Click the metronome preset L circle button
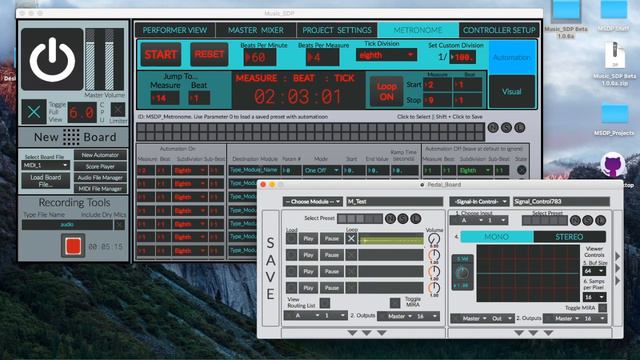 (520, 128)
